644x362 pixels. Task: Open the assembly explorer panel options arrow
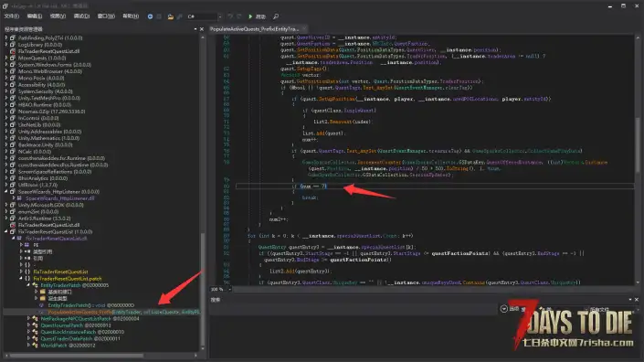point(195,29)
